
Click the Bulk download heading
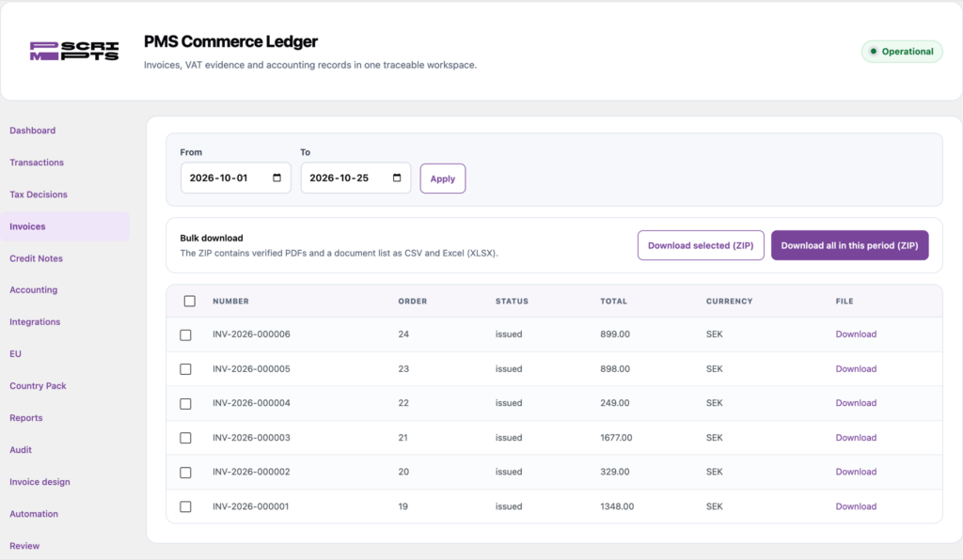tap(212, 238)
